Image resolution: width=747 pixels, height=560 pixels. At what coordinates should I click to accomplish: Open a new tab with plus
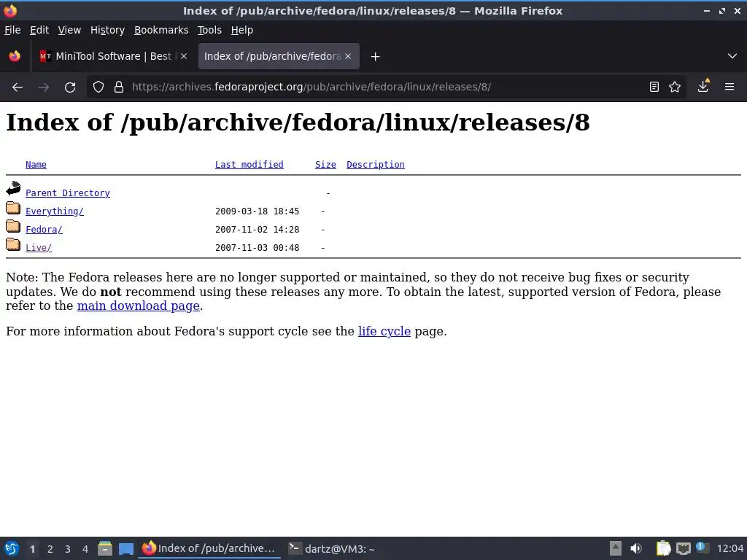pyautogui.click(x=376, y=57)
